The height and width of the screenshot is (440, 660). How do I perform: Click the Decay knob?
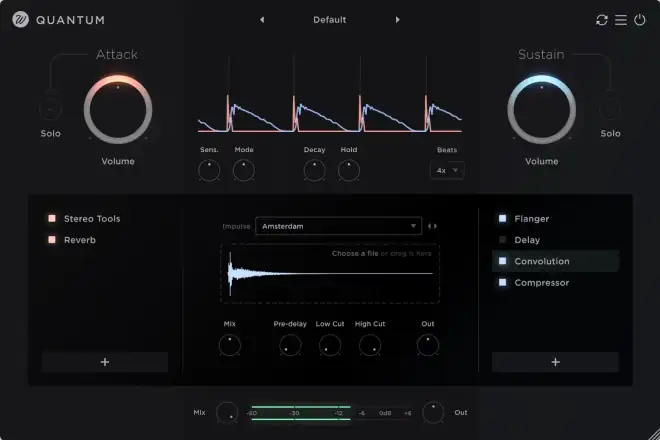314,171
